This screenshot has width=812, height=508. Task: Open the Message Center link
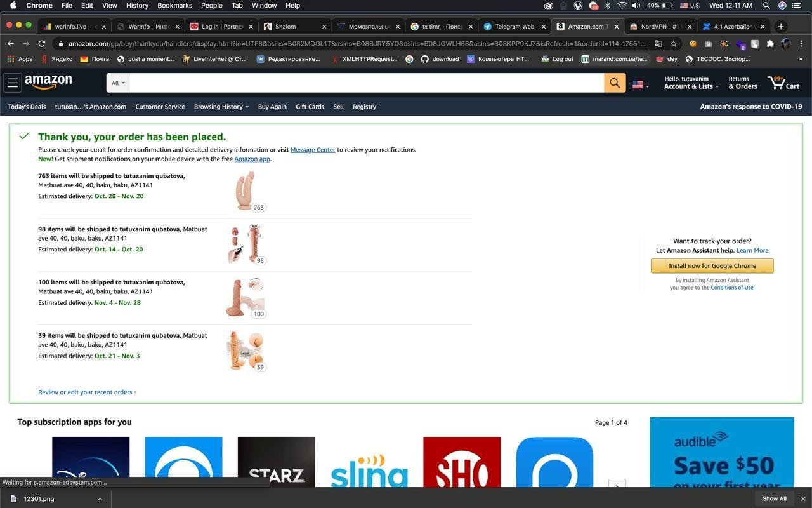point(313,150)
